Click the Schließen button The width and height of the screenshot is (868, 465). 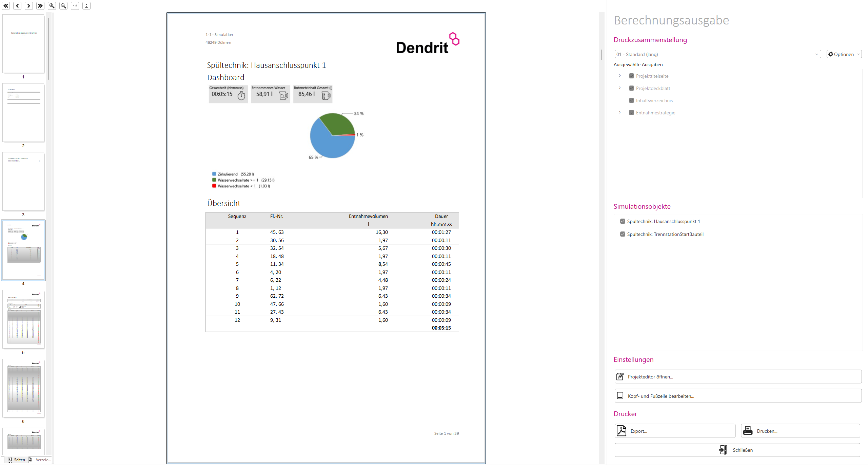737,450
